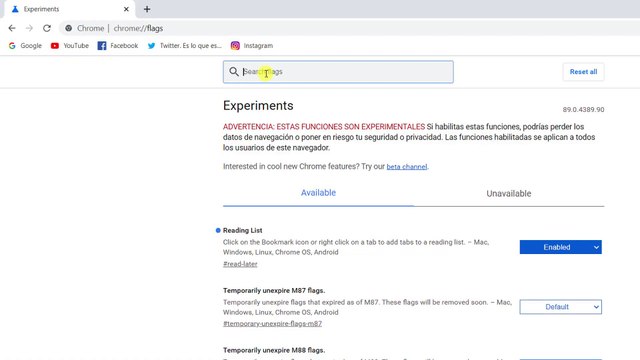Click the Experiments page heading
Image resolution: width=640 pixels, height=360 pixels.
[258, 106]
